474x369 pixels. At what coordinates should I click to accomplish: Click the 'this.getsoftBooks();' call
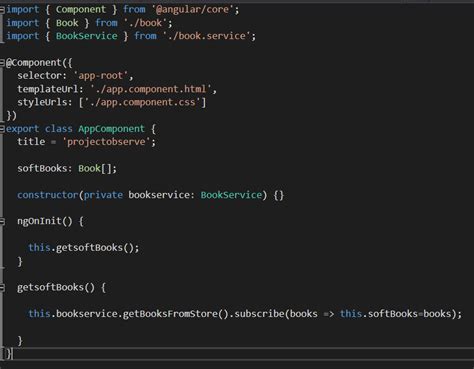click(84, 248)
